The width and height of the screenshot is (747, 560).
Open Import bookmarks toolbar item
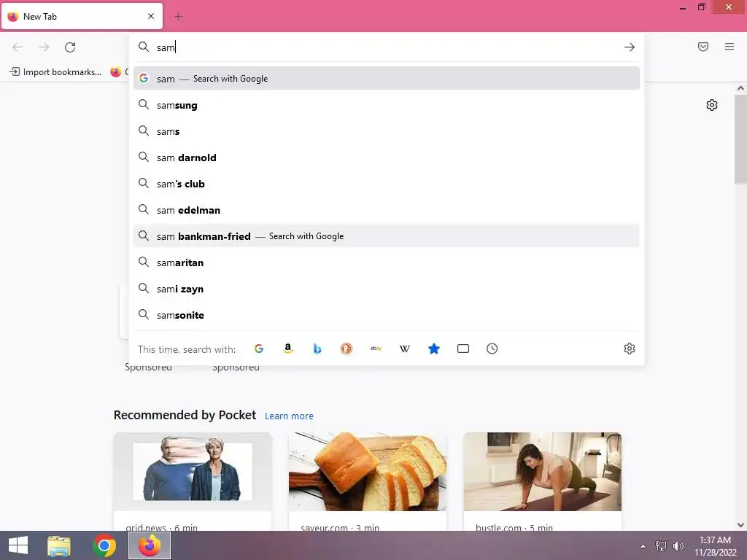(55, 72)
